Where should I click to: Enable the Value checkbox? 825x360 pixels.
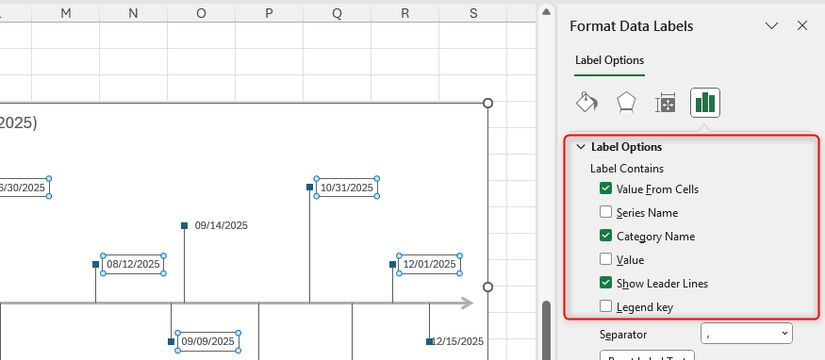[x=606, y=259]
